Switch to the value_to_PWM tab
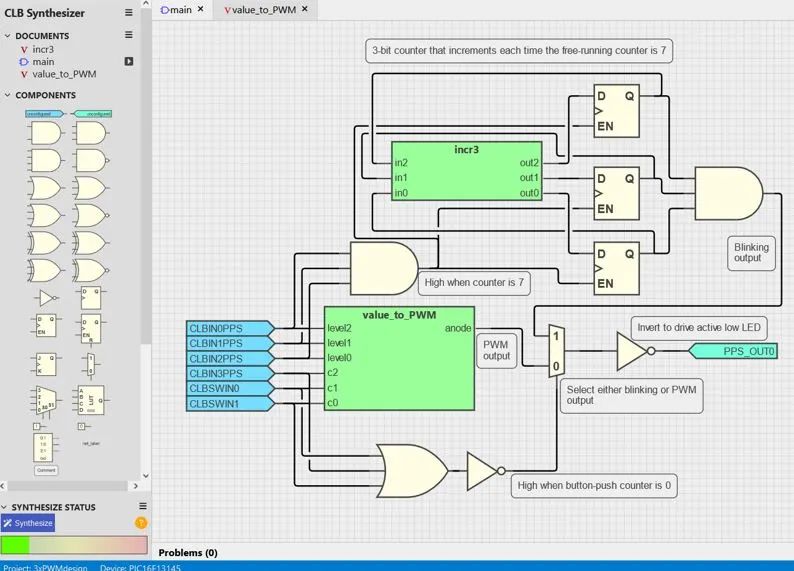The height and width of the screenshot is (571, 794). (263, 9)
